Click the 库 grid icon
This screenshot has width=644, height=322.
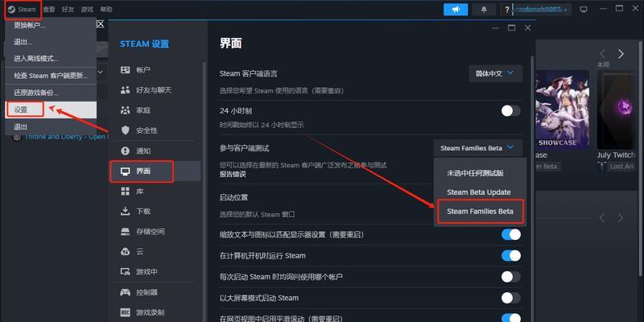tap(125, 191)
